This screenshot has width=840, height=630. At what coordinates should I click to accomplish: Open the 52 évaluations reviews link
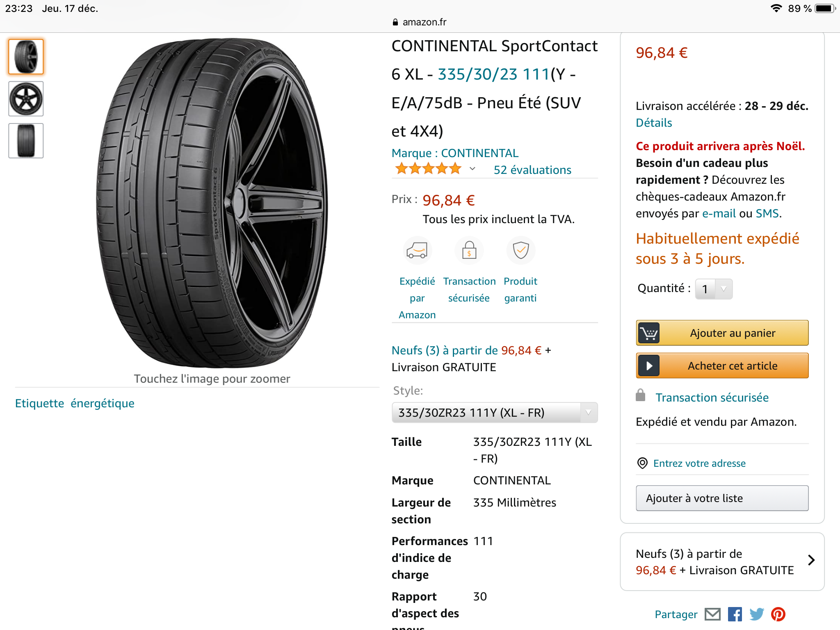(532, 170)
